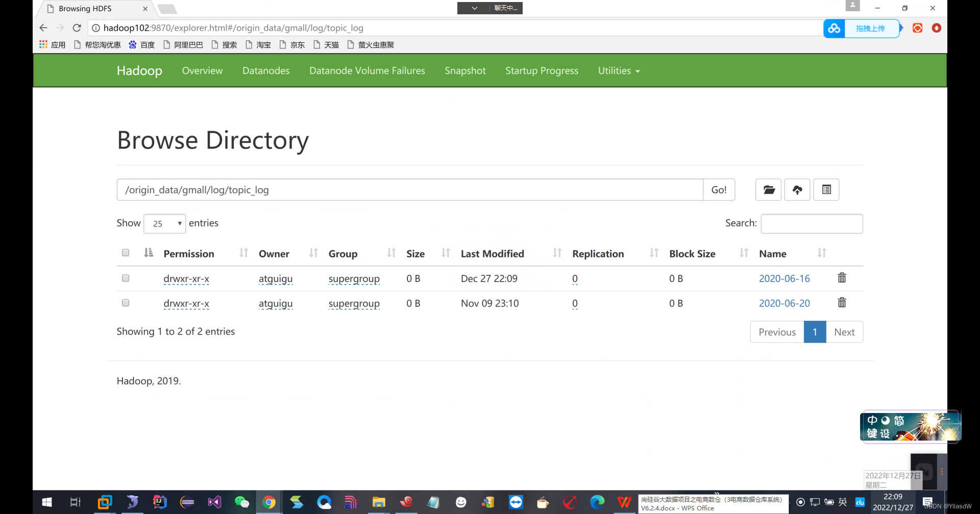Open the Show entries count dropdown
This screenshot has width=980, height=514.
click(164, 224)
